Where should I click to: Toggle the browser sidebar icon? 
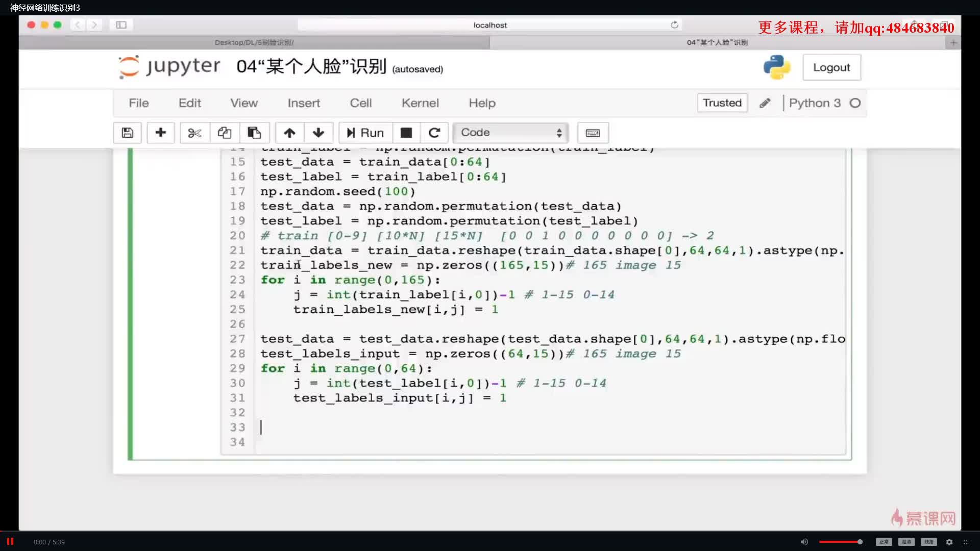click(121, 24)
